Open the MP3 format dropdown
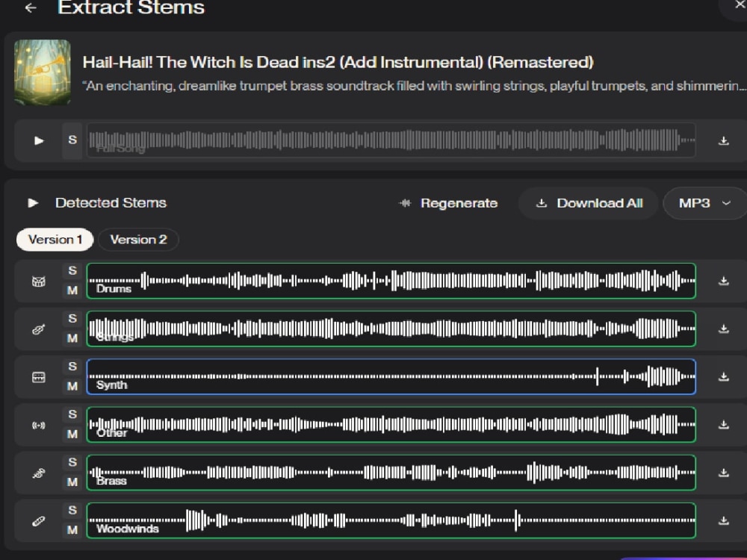Viewport: 747px width, 560px height. point(704,203)
